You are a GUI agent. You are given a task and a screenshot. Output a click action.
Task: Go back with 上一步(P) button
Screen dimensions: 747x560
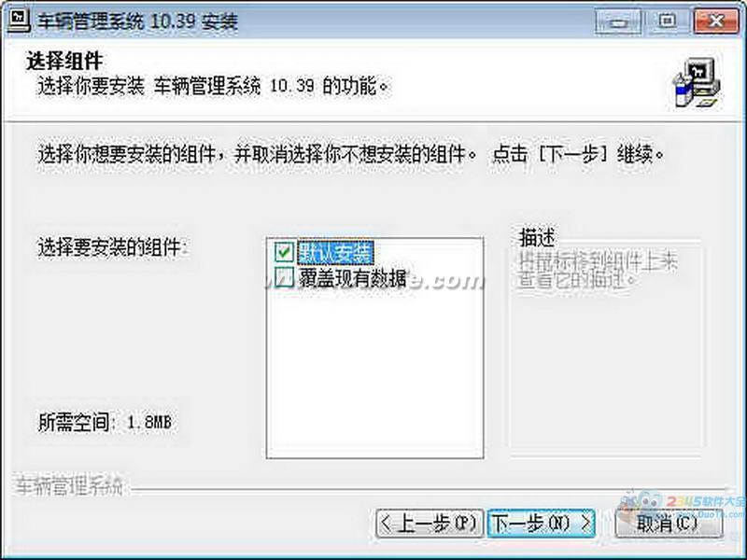430,524
